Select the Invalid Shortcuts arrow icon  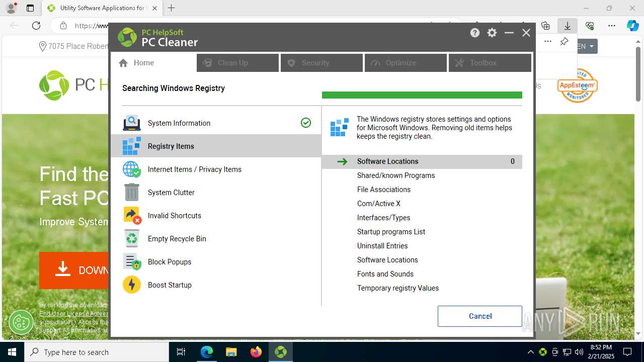coord(132,216)
